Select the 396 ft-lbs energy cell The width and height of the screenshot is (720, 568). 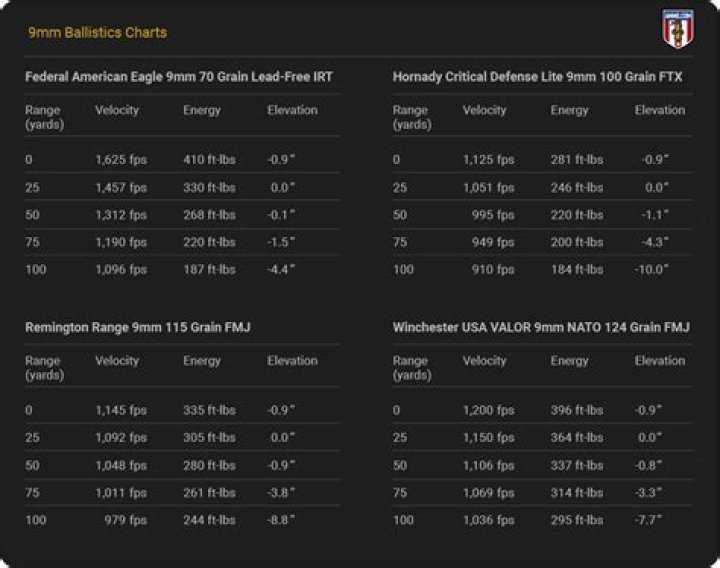pyautogui.click(x=577, y=411)
